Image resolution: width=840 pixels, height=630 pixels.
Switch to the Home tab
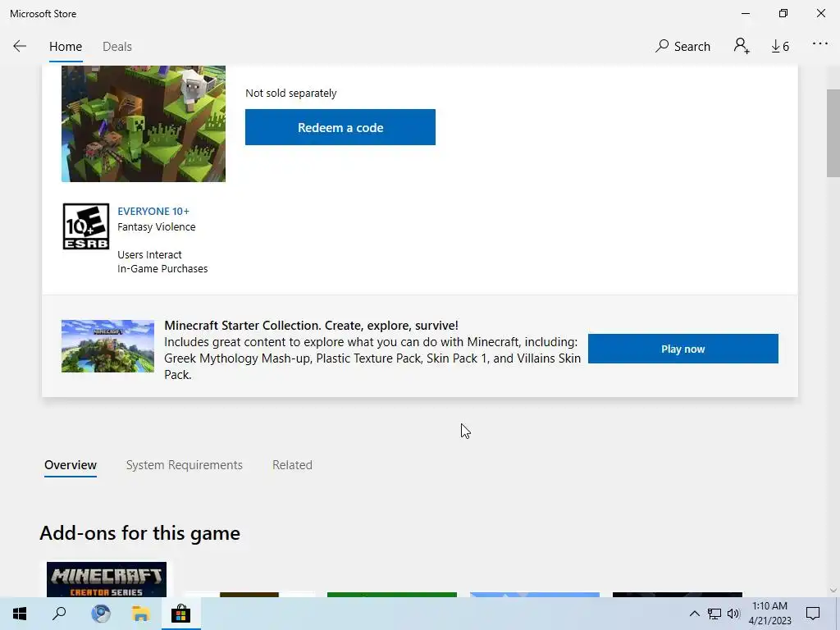(x=66, y=47)
